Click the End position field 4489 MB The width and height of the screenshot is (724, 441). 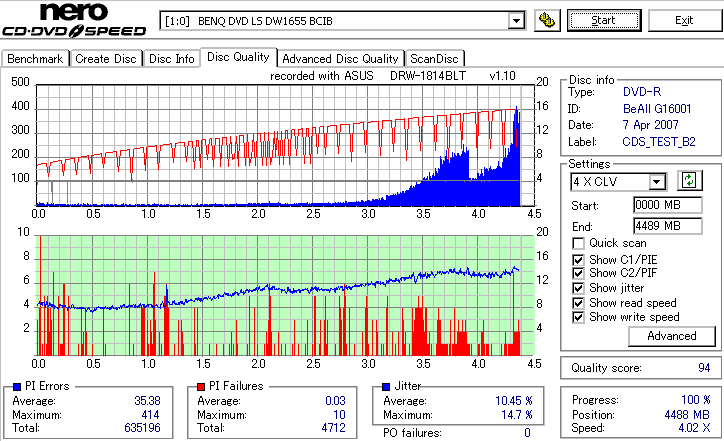(x=668, y=226)
